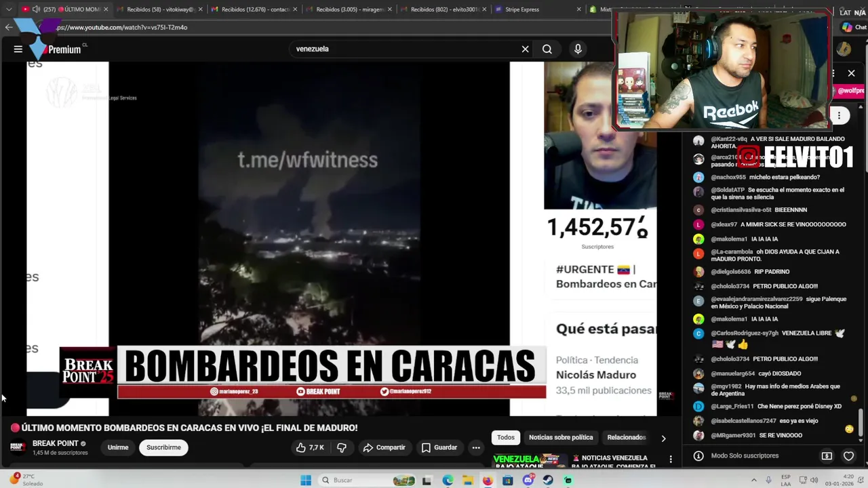This screenshot has height=488, width=868.
Task: Open Discord from the taskbar
Action: coord(528,480)
